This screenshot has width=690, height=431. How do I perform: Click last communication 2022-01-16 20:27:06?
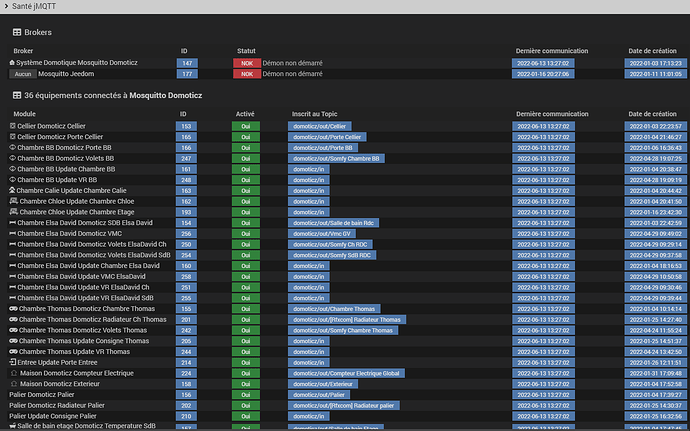(543, 74)
